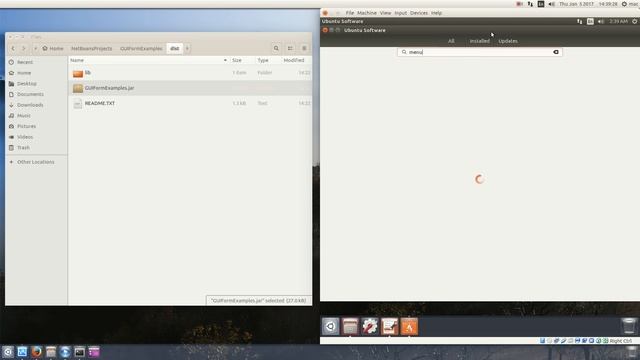Click the guest network indicator in VM panel
This screenshot has height=360, width=640.
[x=580, y=21]
